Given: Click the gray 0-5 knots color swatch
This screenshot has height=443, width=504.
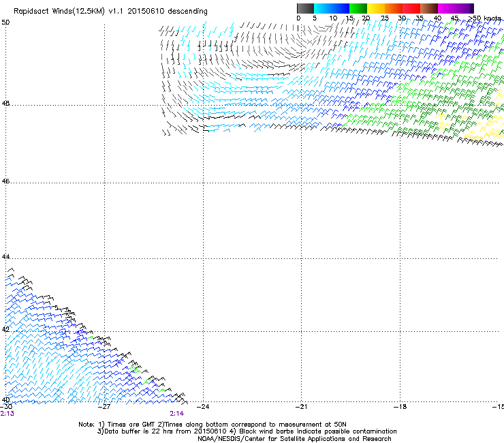Looking at the screenshot, I should (x=305, y=8).
